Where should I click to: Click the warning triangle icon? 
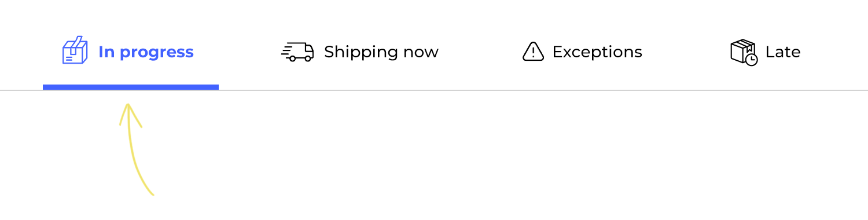coord(533,52)
